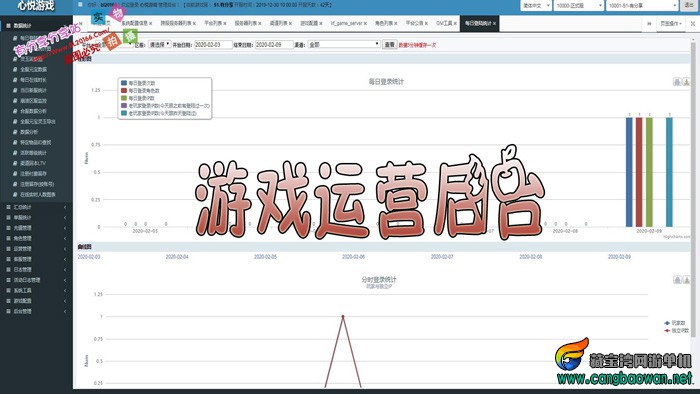Download the 每日登录统计 chart via export icon

(x=687, y=82)
